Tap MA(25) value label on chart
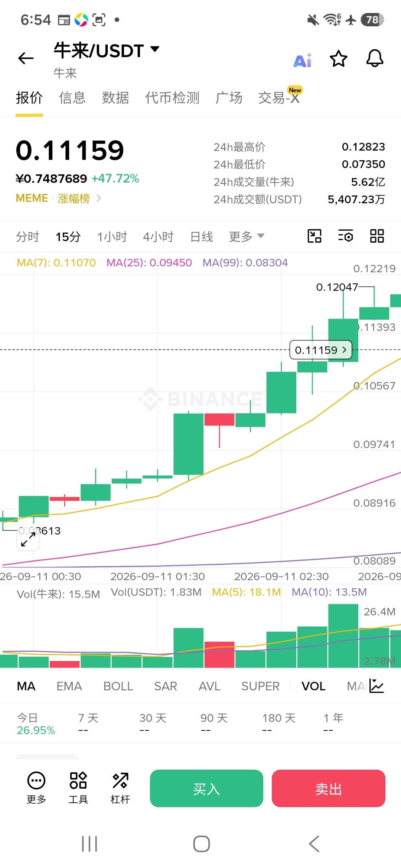This screenshot has width=401, height=868. (x=149, y=263)
